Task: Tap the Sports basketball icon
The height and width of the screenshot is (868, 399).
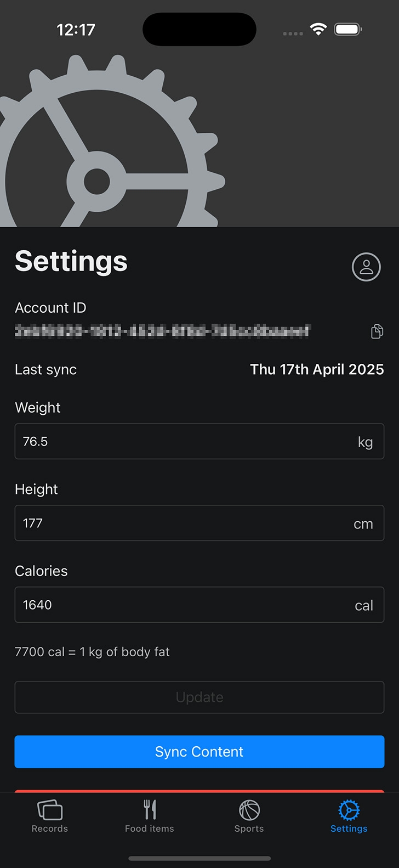Action: click(x=249, y=810)
